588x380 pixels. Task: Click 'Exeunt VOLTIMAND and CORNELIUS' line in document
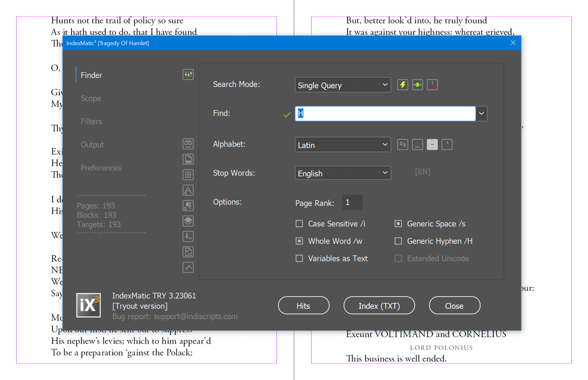(426, 334)
